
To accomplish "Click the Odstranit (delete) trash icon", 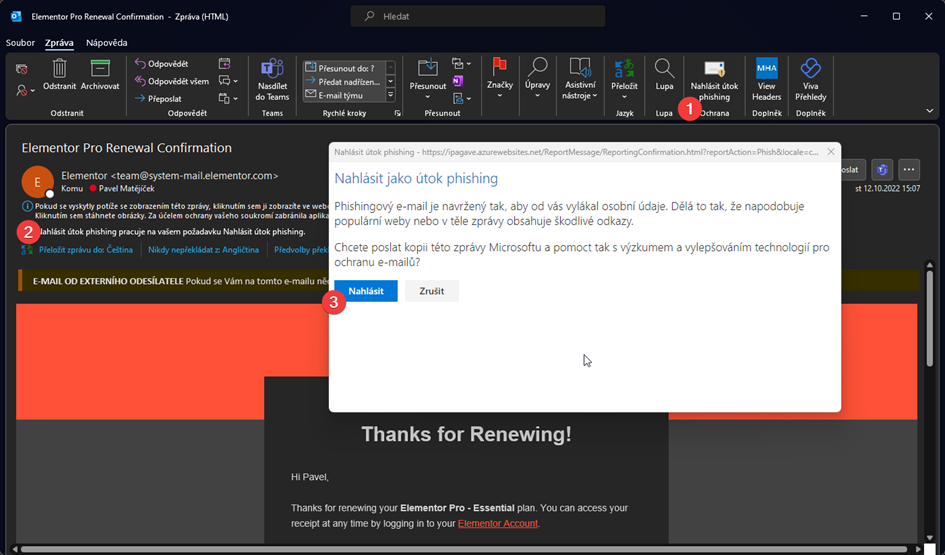I will 59,69.
